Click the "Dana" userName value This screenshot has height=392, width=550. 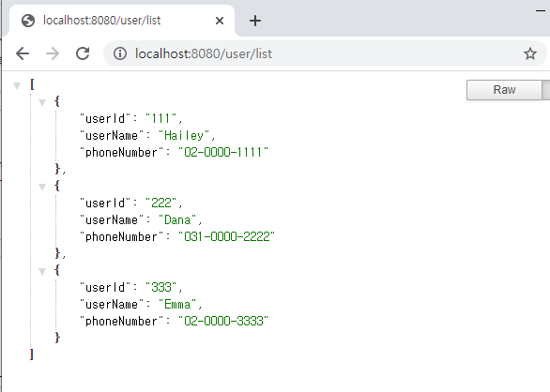click(x=177, y=219)
